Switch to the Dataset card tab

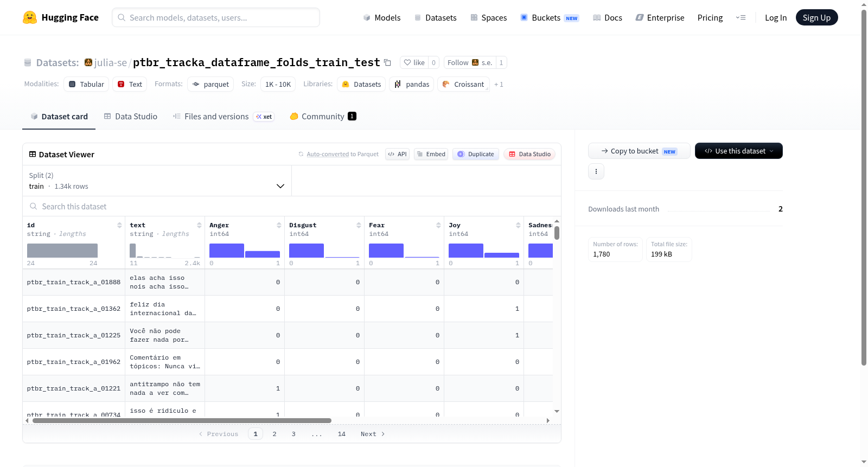click(x=59, y=116)
